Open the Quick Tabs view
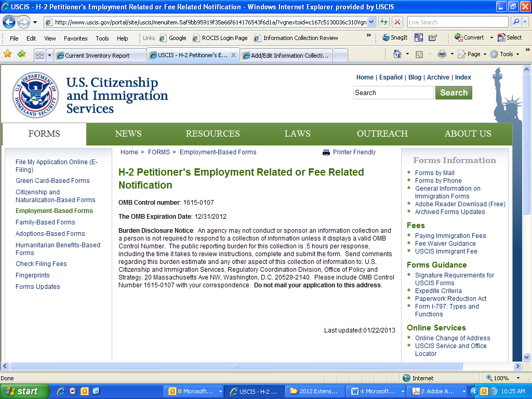The width and height of the screenshot is (532, 399). [x=39, y=56]
